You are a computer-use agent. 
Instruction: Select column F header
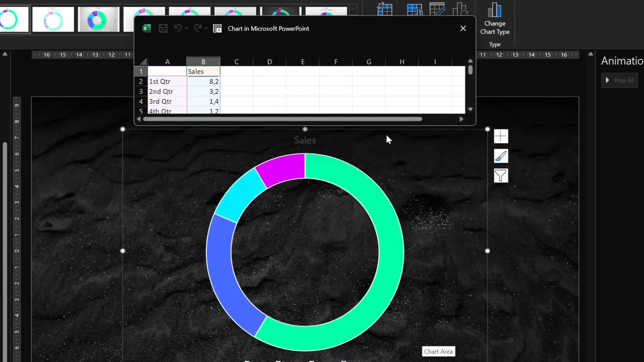336,62
